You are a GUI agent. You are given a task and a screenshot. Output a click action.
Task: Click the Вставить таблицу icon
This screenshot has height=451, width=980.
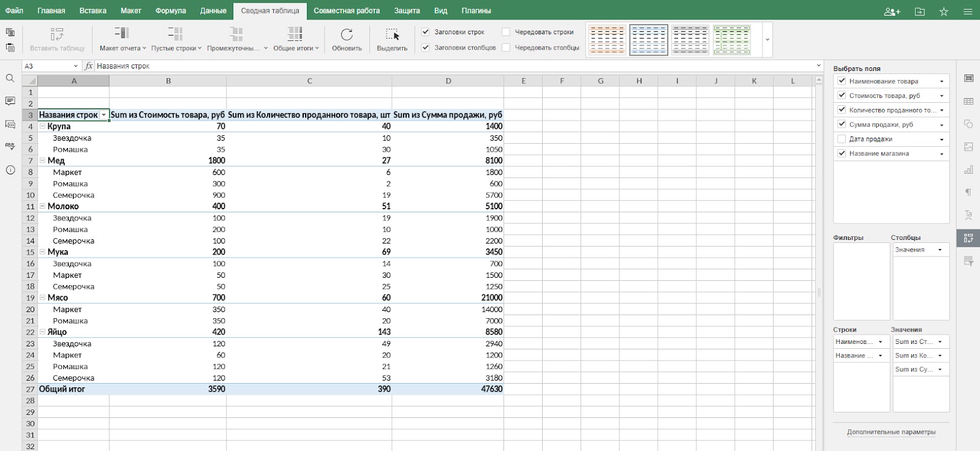[57, 34]
